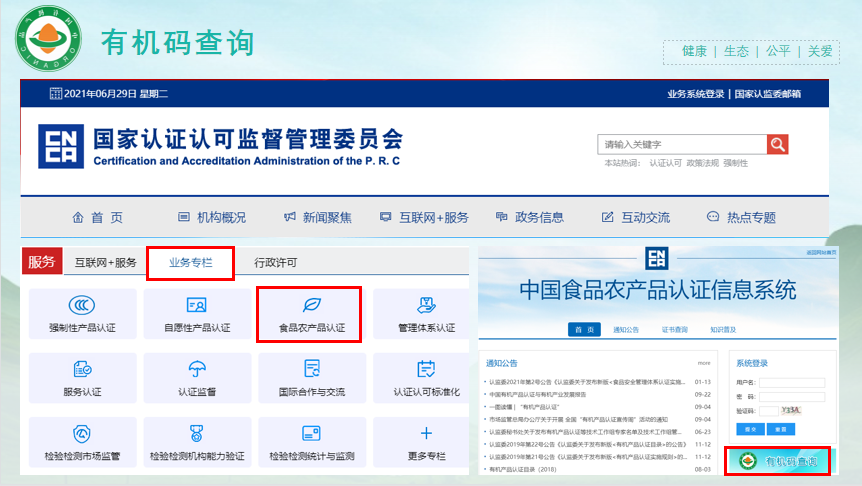Click the monitor icon beside 互联网+服务
862x486 pixels.
tap(385, 217)
